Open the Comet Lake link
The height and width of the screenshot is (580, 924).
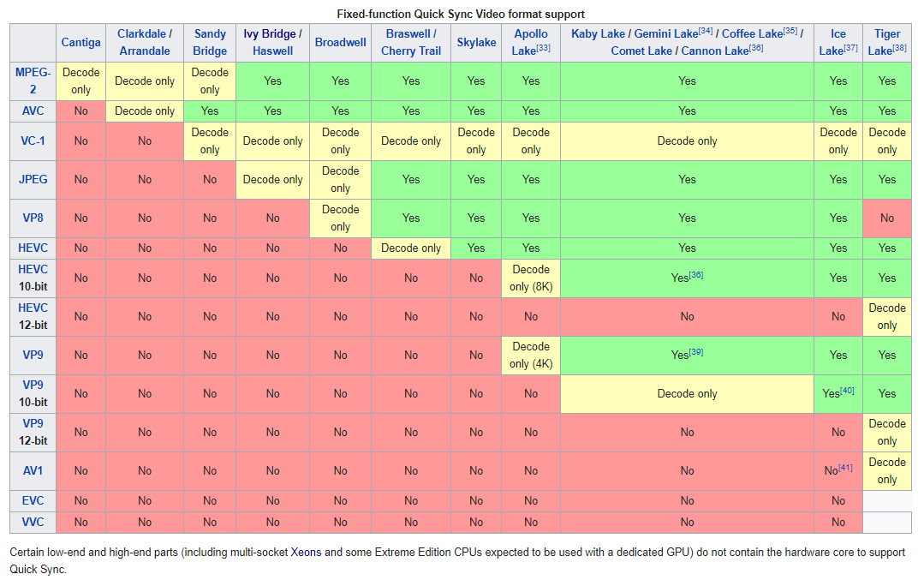641,51
